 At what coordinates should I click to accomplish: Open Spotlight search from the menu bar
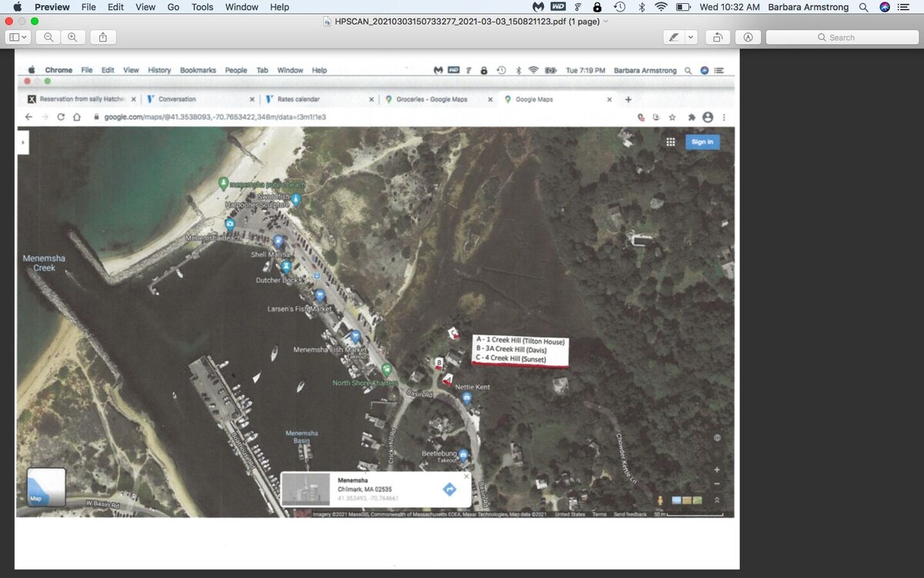864,7
